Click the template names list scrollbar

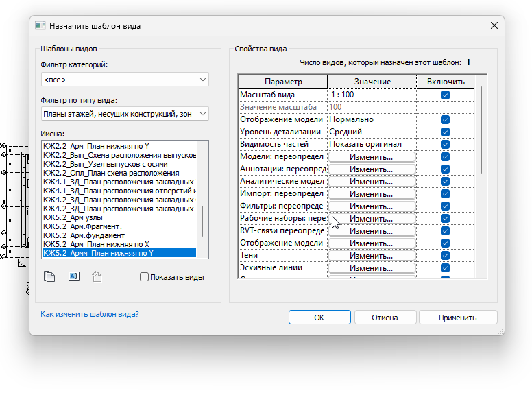tap(202, 222)
